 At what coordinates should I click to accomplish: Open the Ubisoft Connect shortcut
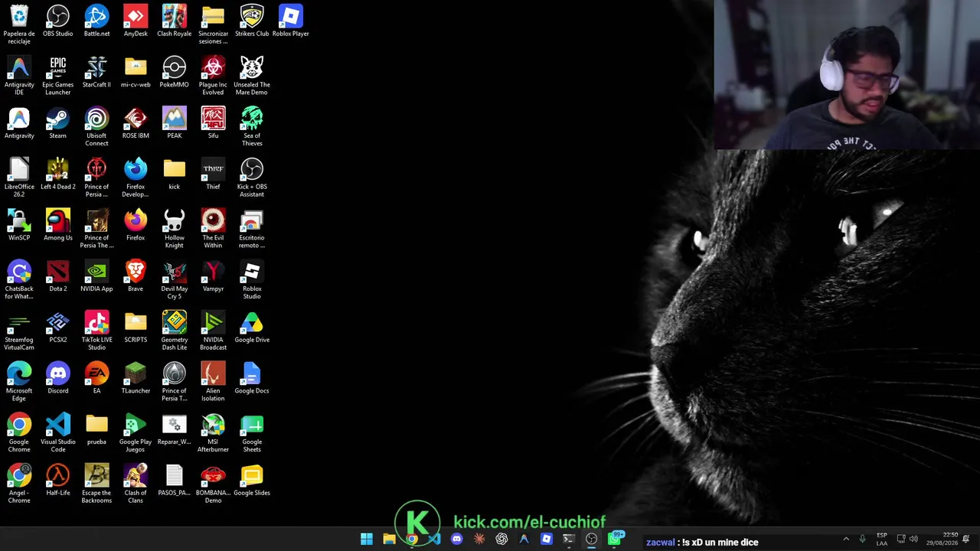point(96,127)
